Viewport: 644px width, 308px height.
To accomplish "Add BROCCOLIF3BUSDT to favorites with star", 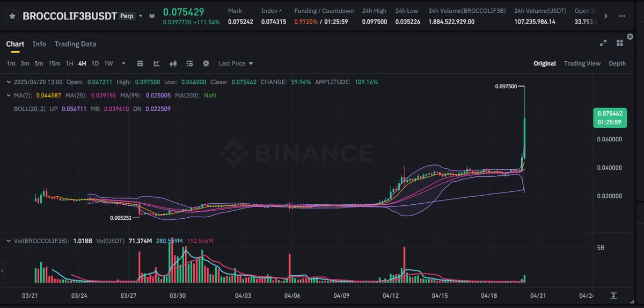I will tap(12, 16).
